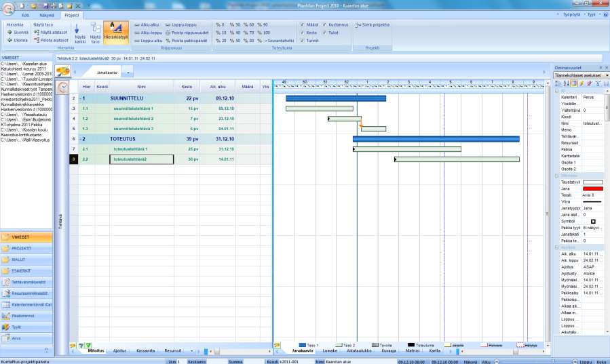The width and height of the screenshot is (610, 364).
Task: Collapse the Ajoitus properties section expander
Action: click(x=556, y=247)
